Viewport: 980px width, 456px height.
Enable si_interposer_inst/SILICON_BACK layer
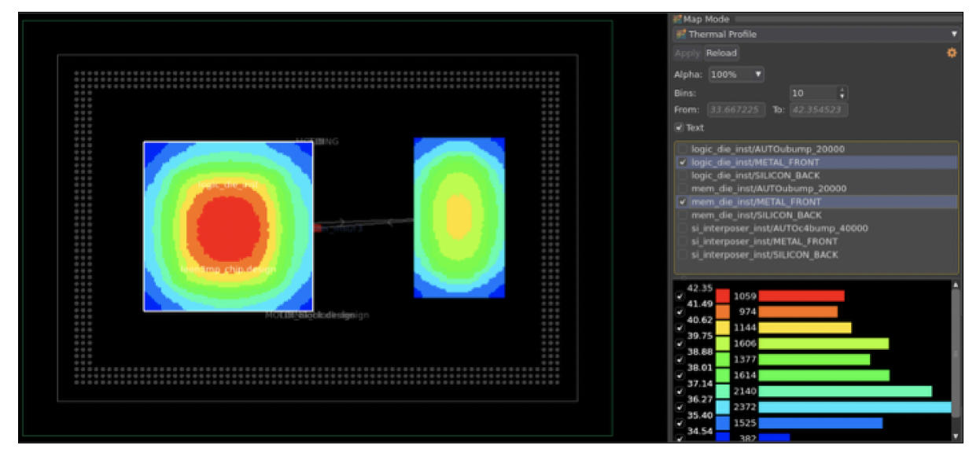[x=681, y=255]
